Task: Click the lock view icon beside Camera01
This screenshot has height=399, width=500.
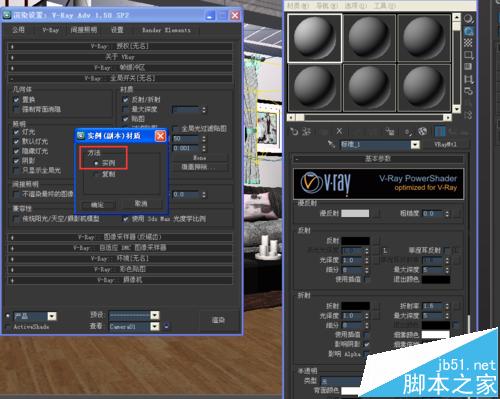Action: (166, 326)
